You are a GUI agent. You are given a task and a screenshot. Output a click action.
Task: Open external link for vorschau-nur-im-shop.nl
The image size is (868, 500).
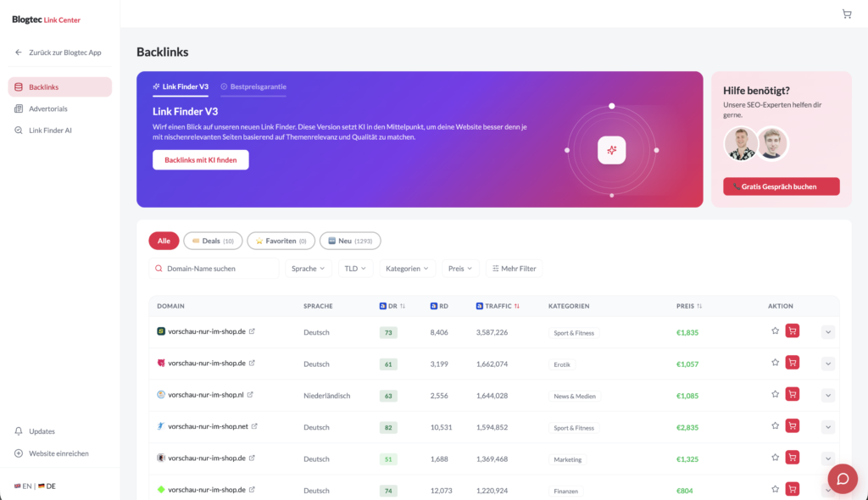click(250, 394)
